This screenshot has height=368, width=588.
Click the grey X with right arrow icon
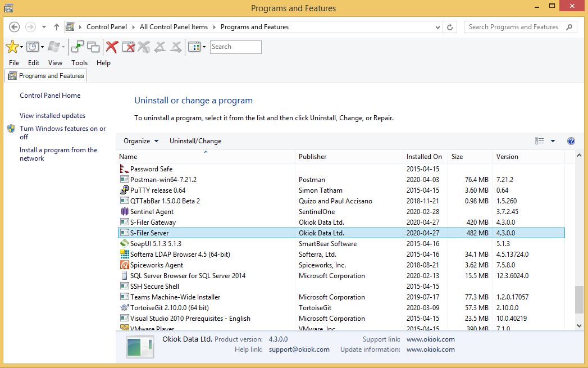[x=176, y=47]
